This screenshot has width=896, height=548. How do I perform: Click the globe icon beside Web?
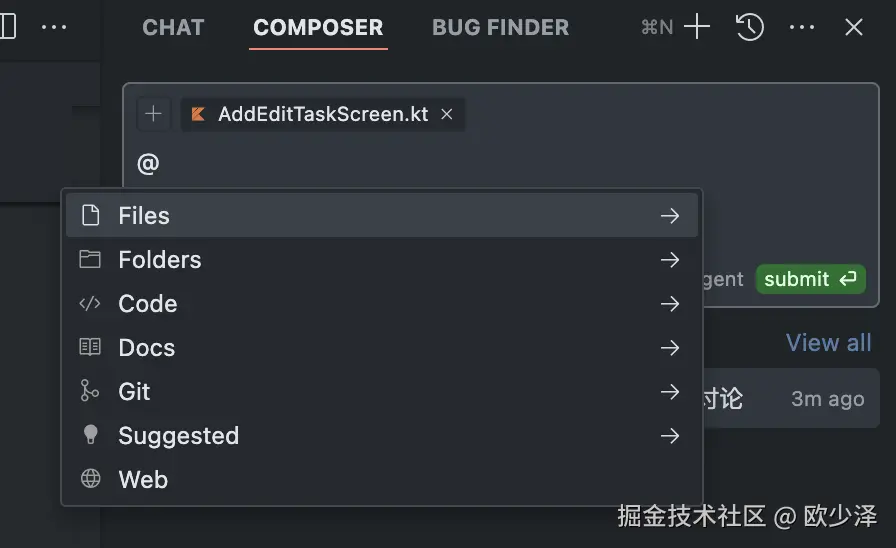(90, 479)
